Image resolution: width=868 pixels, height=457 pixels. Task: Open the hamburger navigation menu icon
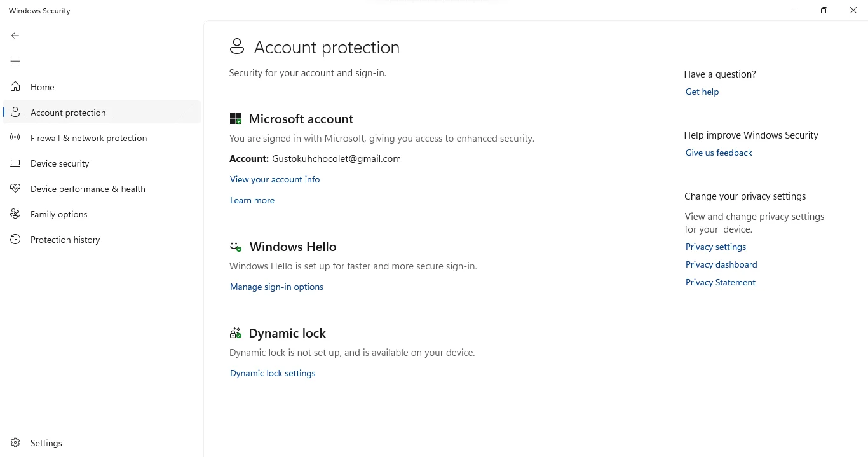pyautogui.click(x=15, y=61)
